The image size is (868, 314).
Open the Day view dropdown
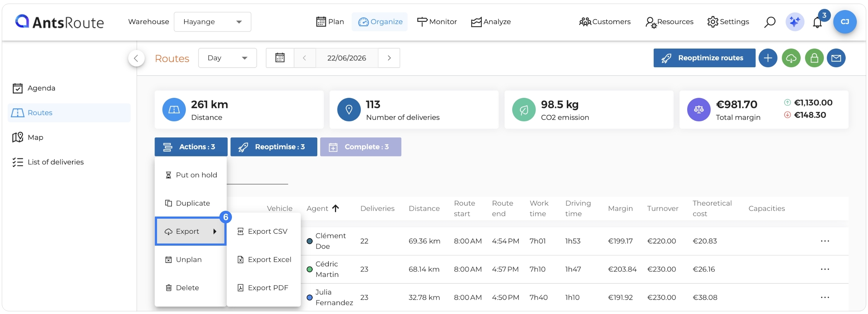click(x=227, y=58)
